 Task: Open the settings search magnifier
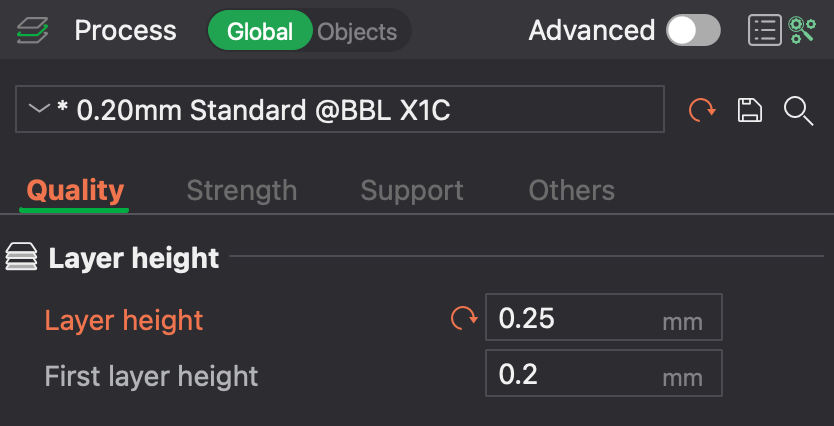point(798,110)
